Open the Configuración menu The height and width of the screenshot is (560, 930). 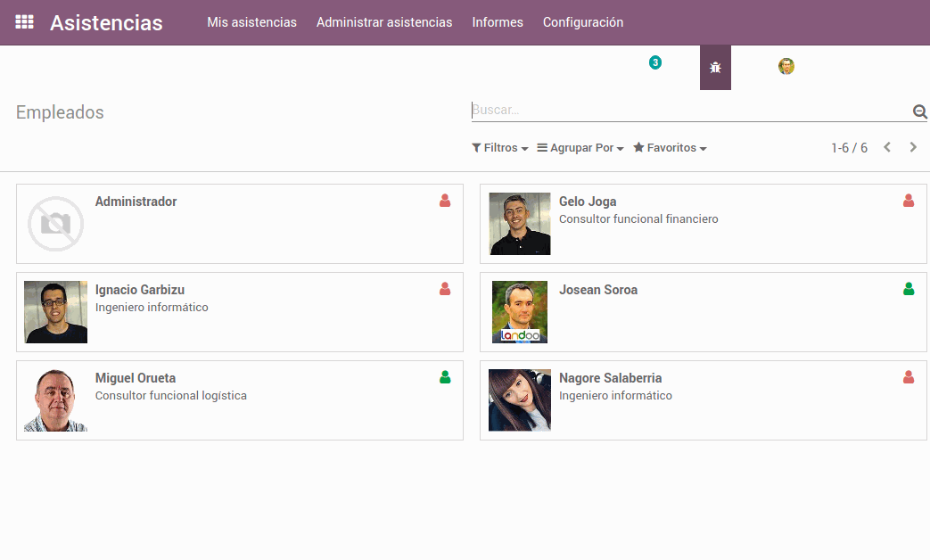click(583, 22)
